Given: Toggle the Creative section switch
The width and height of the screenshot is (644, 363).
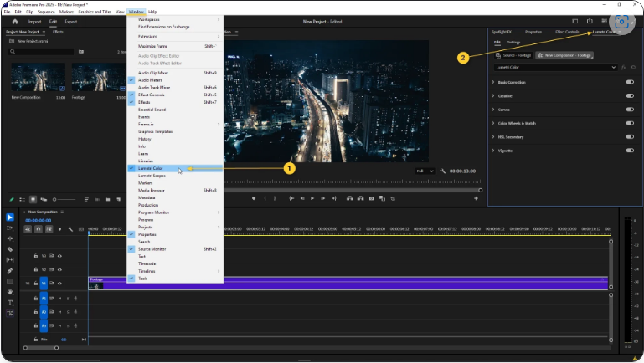Looking at the screenshot, I should coord(630,96).
